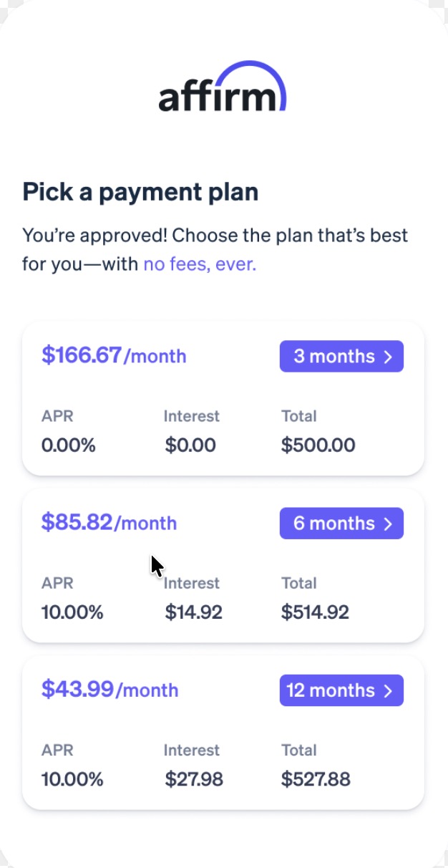Click the chevron arrow beside 12 months
Image resolution: width=448 pixels, height=868 pixels.
388,690
